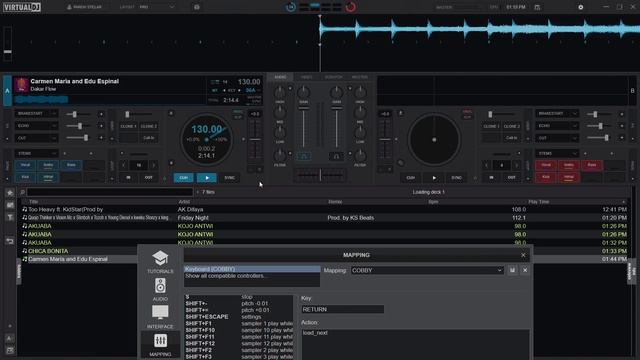Screen dimensions: 640x360
Task: Open the layout PRO dropdown in title bar
Action: pyautogui.click(x=157, y=7)
